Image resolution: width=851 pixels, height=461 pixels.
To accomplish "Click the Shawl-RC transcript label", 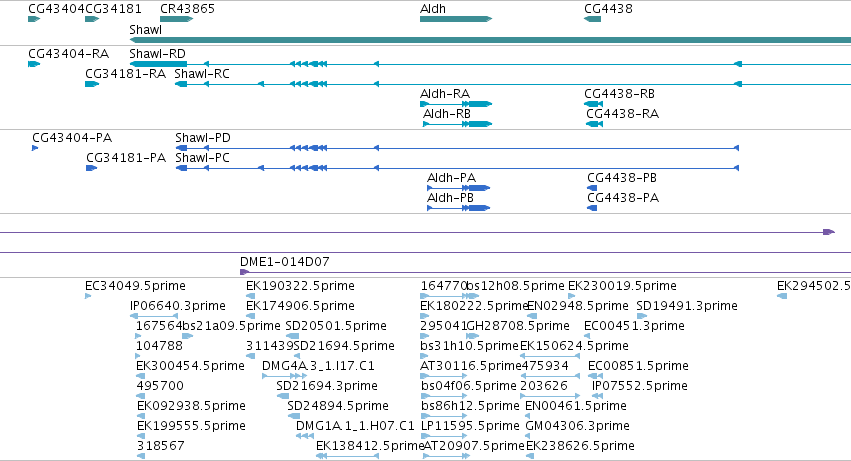I will 202,74.
